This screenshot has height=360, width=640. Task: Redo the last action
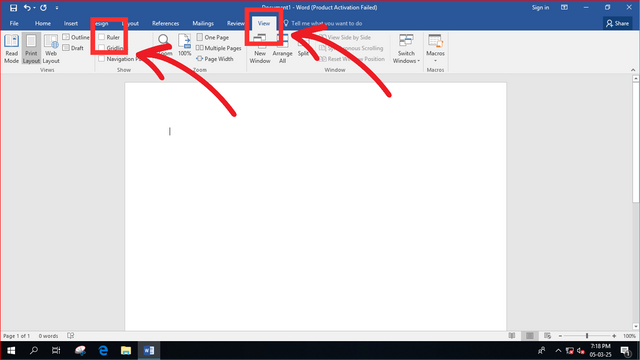tap(43, 8)
